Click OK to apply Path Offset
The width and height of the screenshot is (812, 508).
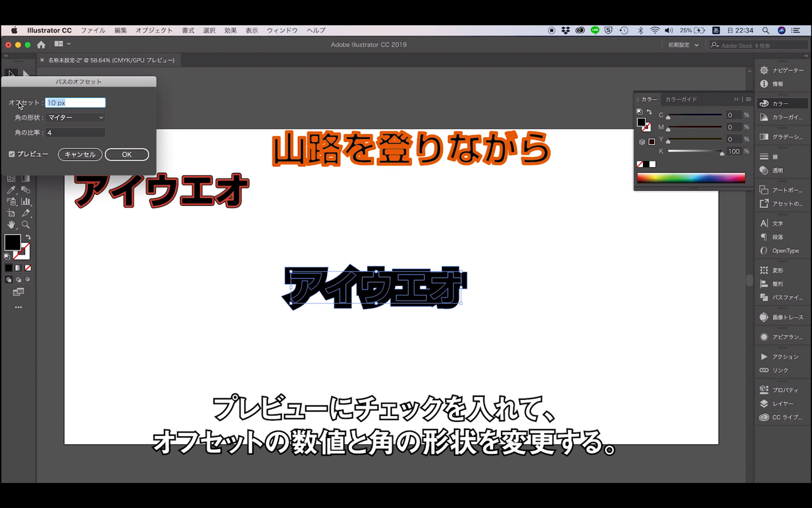tap(126, 154)
